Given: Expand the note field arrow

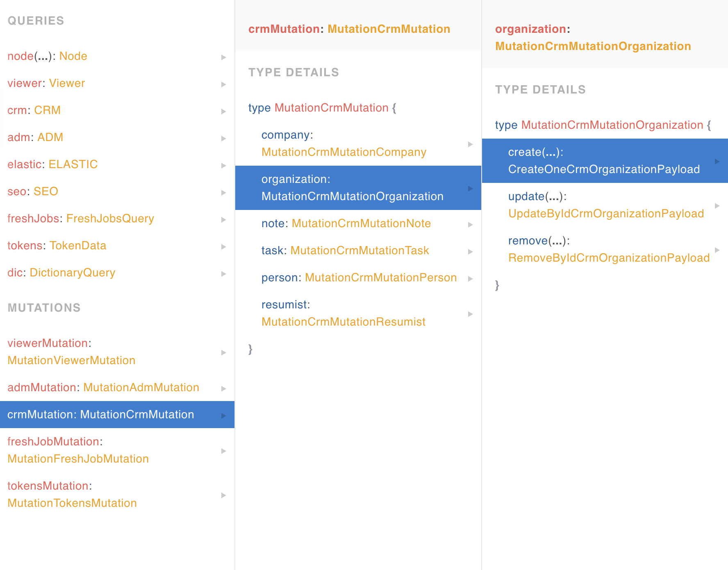Looking at the screenshot, I should (470, 224).
